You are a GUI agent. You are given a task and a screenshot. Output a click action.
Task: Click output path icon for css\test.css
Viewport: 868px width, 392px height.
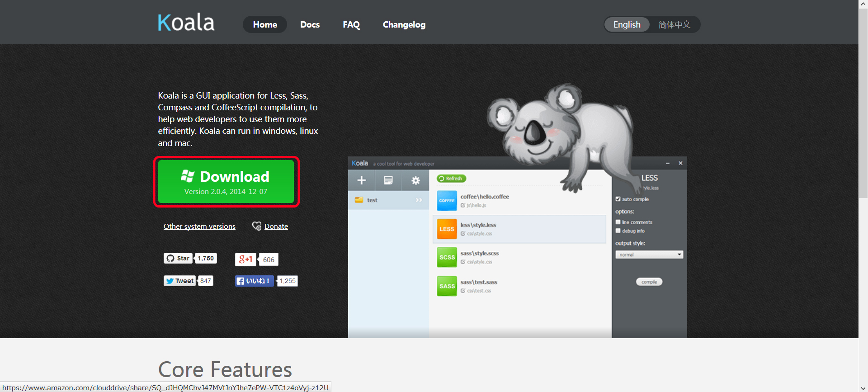tap(463, 291)
